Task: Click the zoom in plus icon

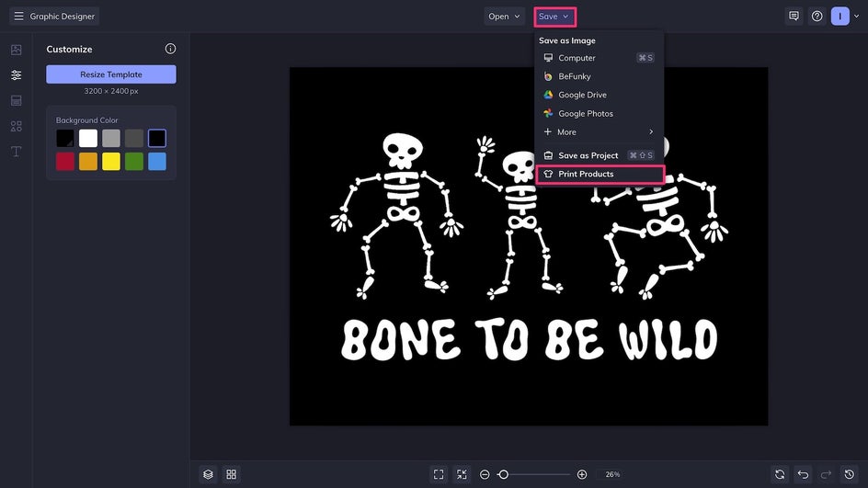Action: click(582, 474)
